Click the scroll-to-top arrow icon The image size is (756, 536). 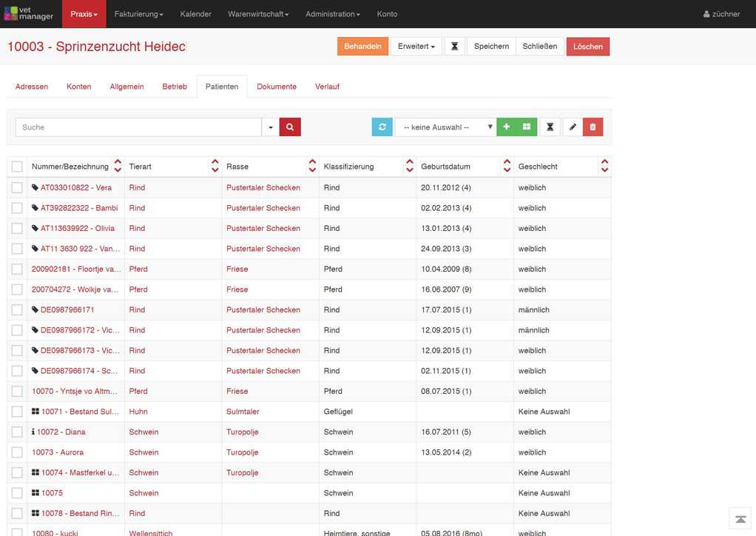740,520
